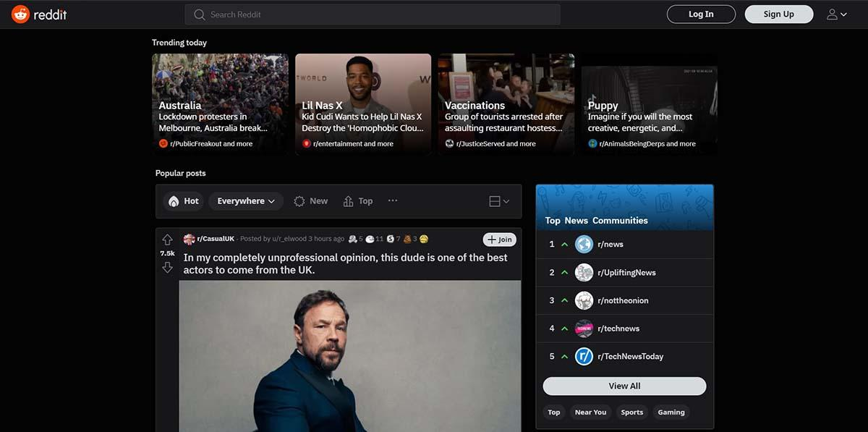Select the Top category chip
This screenshot has height=432, width=868.
pos(554,412)
